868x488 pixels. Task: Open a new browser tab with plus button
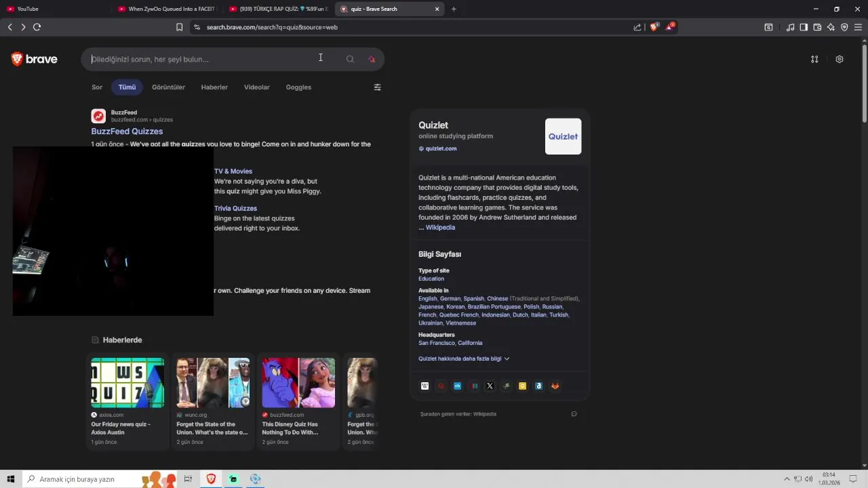[x=454, y=9]
